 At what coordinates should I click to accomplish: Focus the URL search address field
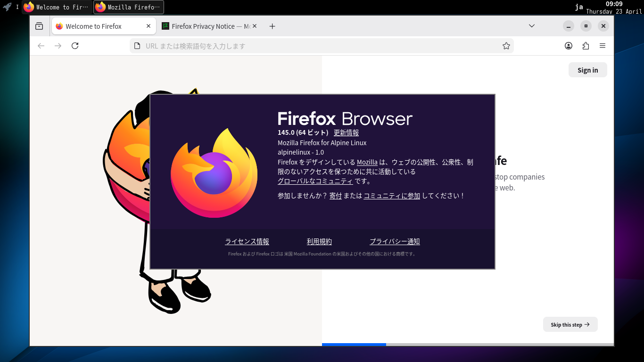tap(322, 46)
